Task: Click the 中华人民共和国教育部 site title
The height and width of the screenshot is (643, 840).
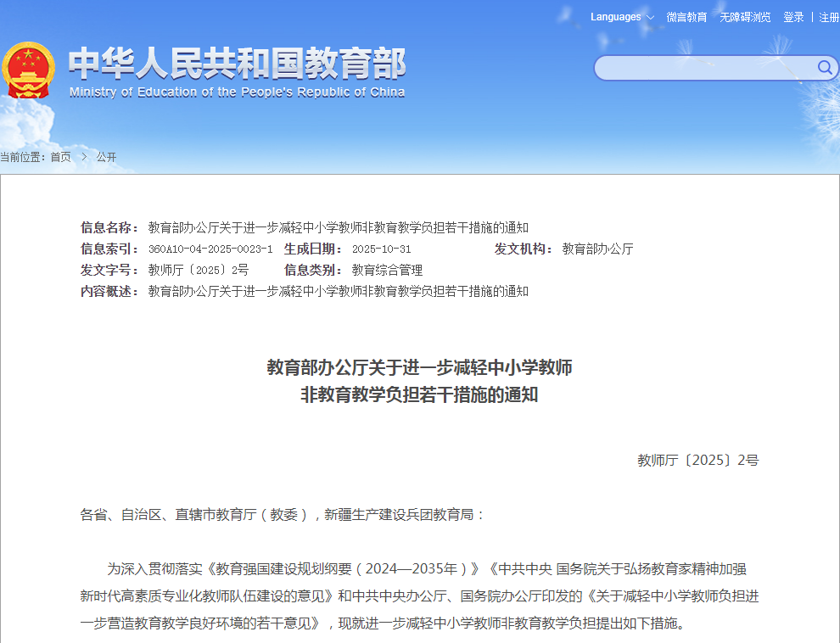Action: (237, 64)
